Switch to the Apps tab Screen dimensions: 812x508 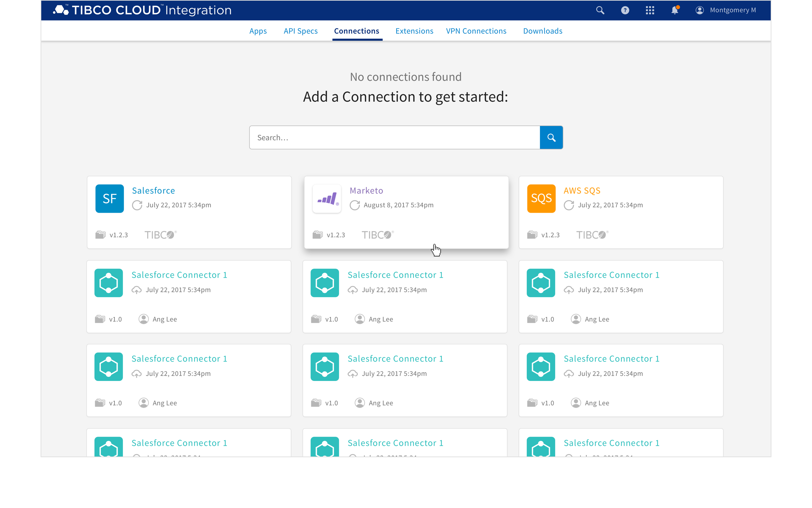pyautogui.click(x=258, y=31)
